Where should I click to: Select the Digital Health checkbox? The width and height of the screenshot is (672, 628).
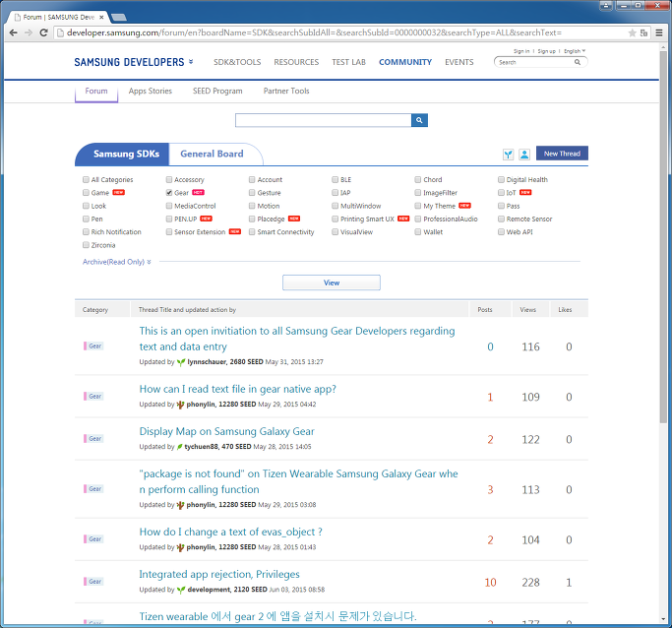(x=501, y=179)
